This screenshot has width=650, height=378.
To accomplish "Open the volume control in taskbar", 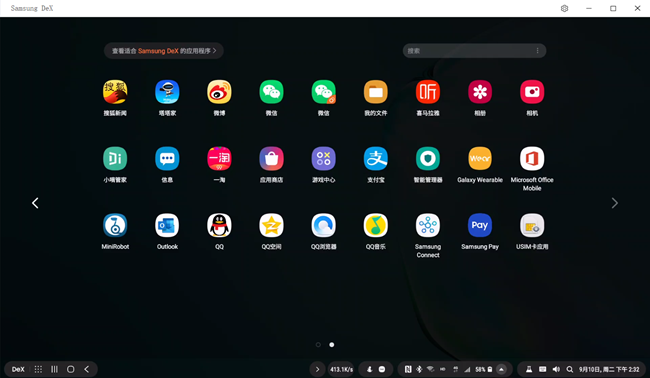I will click(x=556, y=369).
